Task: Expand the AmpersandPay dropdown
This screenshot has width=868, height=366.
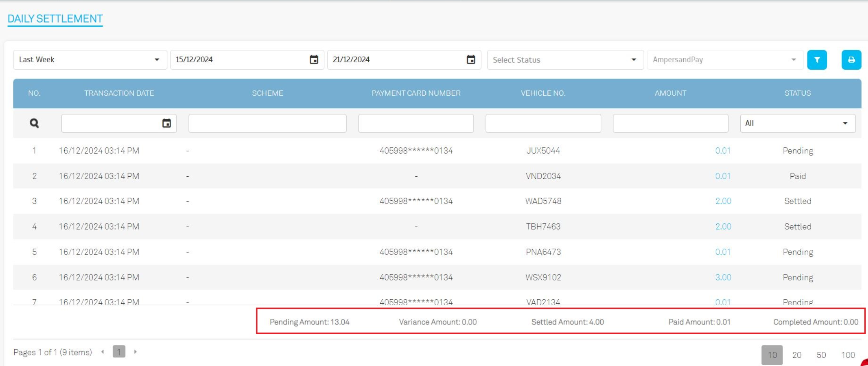Action: (x=725, y=60)
